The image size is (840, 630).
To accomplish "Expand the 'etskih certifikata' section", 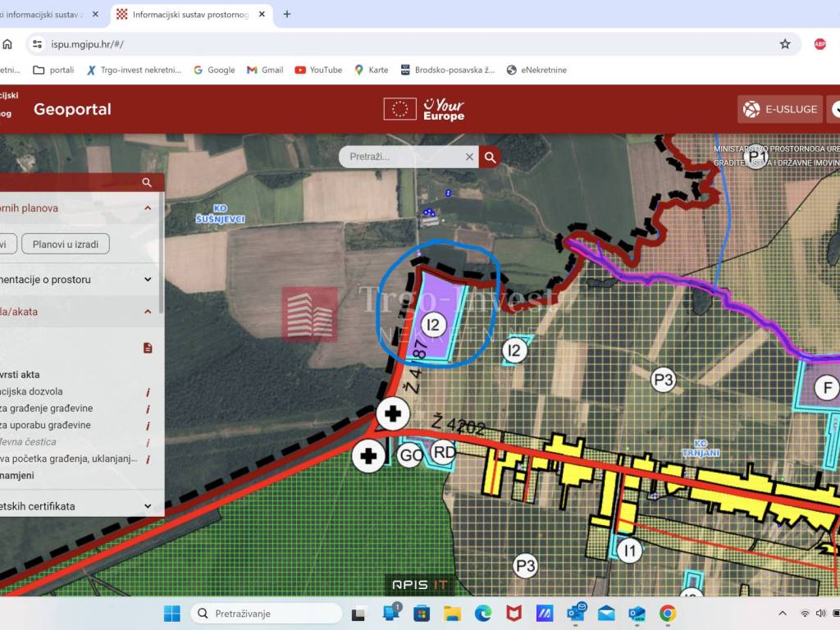I will pyautogui.click(x=148, y=506).
